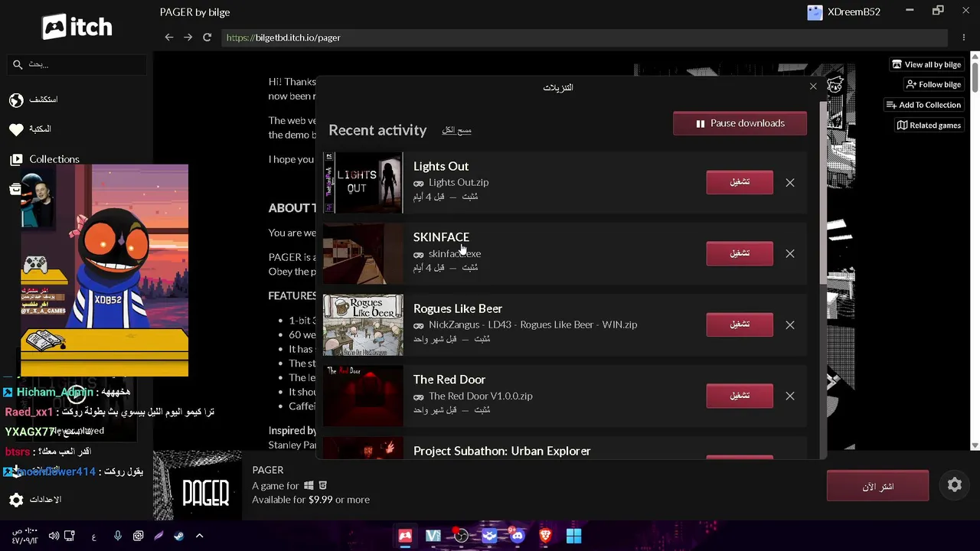Click the scrollbar of the downloads dialog
Image resolution: width=980 pixels, height=551 pixels.
(x=823, y=191)
